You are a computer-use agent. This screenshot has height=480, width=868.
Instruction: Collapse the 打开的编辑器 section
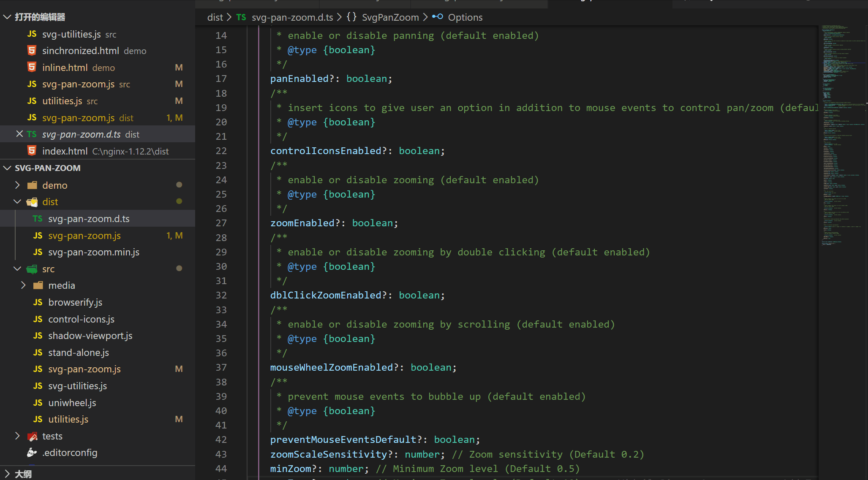7,17
